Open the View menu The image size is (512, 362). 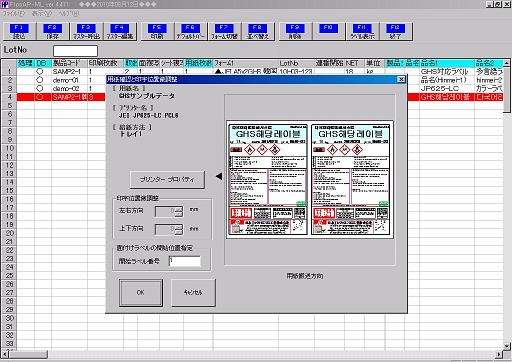click(x=42, y=14)
